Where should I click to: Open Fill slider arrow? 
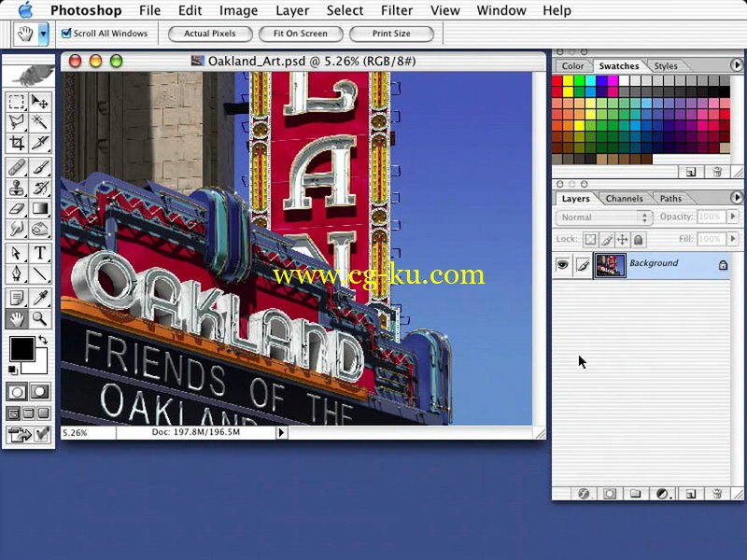(x=733, y=239)
